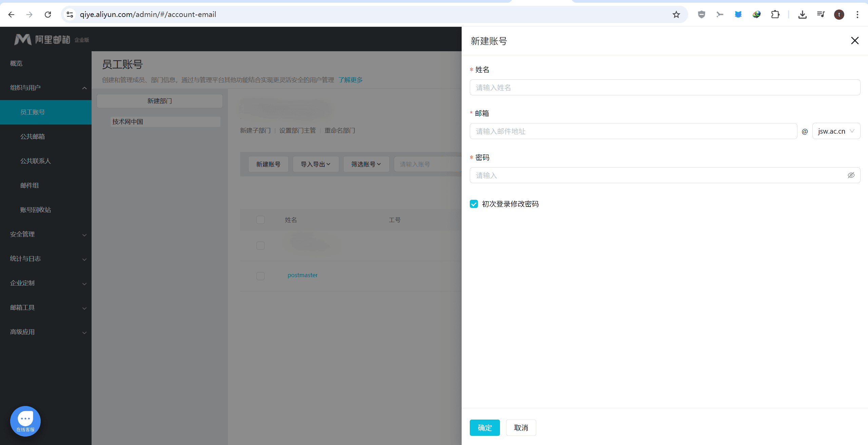
Task: Reload the page
Action: (48, 15)
